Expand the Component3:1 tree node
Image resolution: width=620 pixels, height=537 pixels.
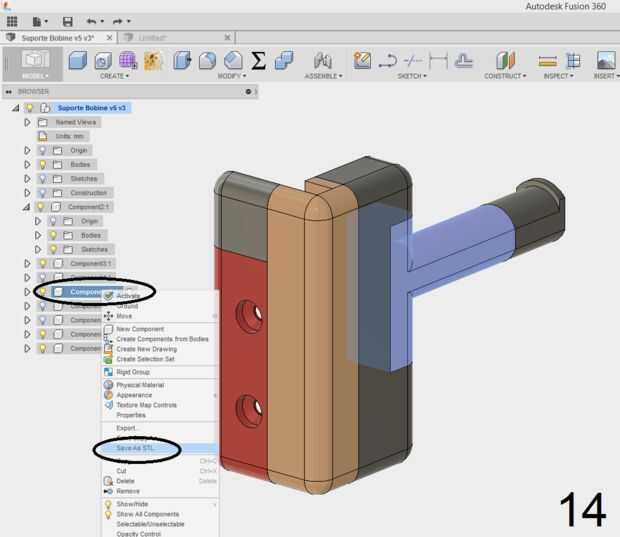coord(27,263)
